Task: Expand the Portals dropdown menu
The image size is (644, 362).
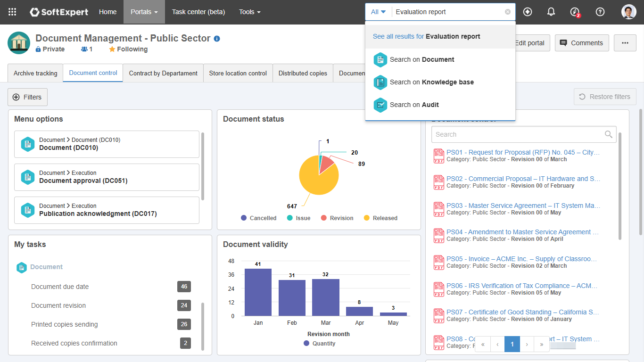Action: tap(144, 12)
